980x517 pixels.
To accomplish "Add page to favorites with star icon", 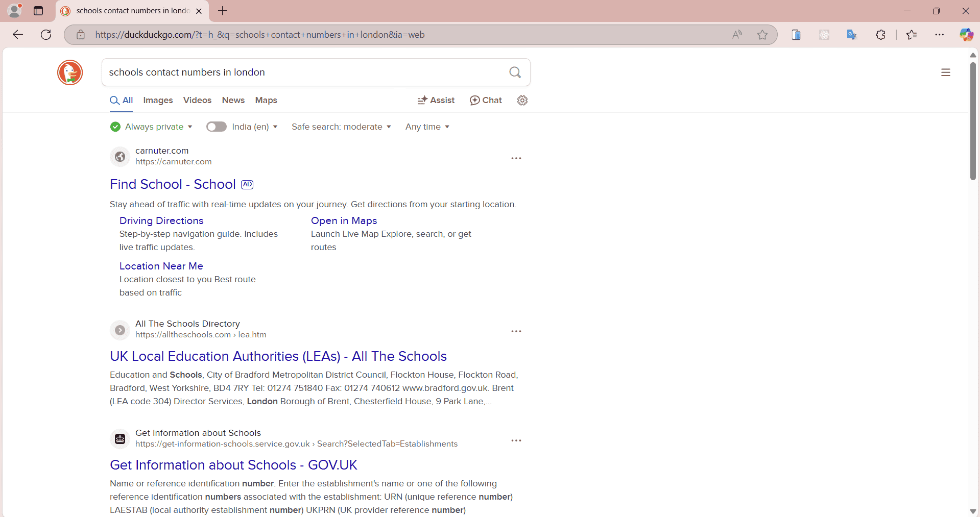I will click(762, 35).
